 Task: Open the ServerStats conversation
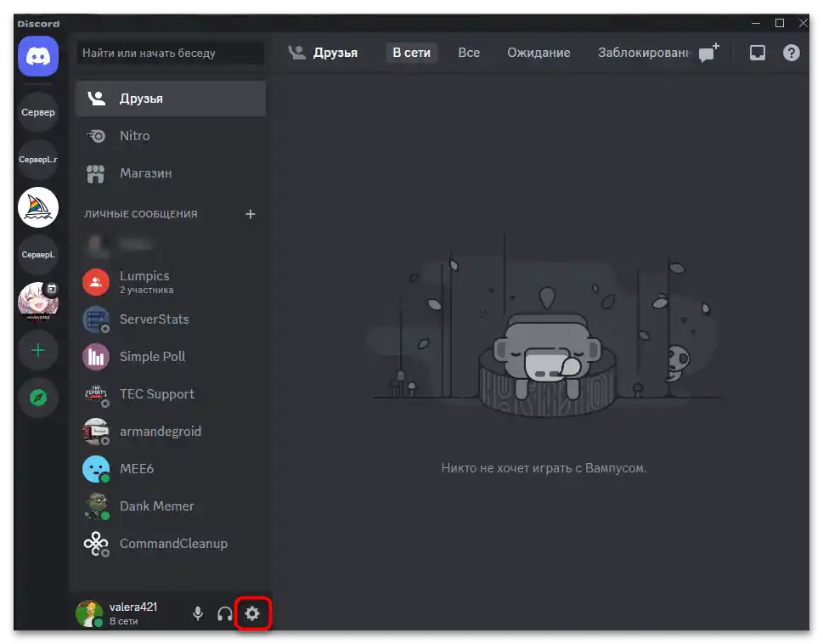coord(171,319)
